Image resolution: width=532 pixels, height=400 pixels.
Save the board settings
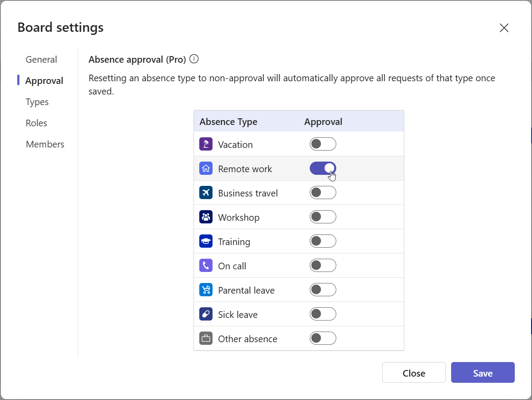coord(483,373)
